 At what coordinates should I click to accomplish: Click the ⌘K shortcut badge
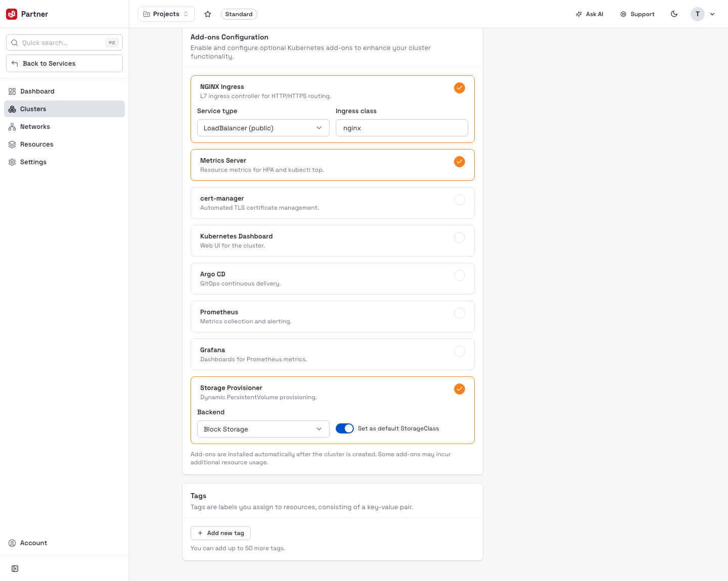click(112, 42)
